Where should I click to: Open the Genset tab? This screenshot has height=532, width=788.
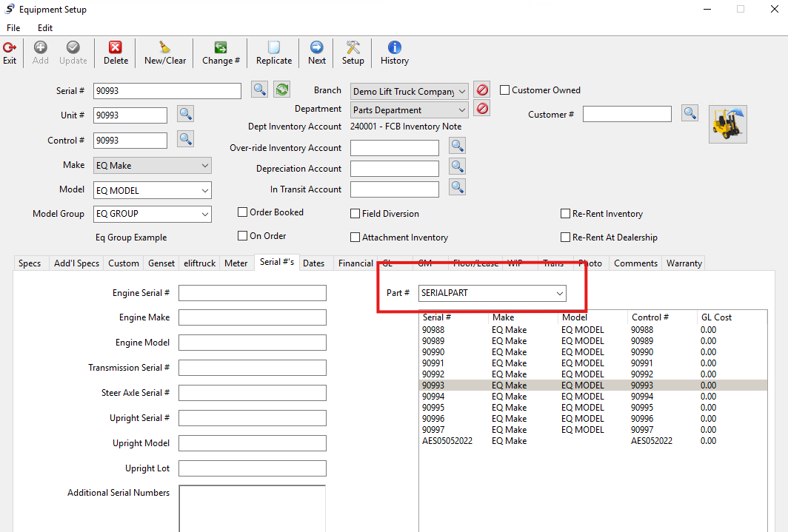pos(161,263)
